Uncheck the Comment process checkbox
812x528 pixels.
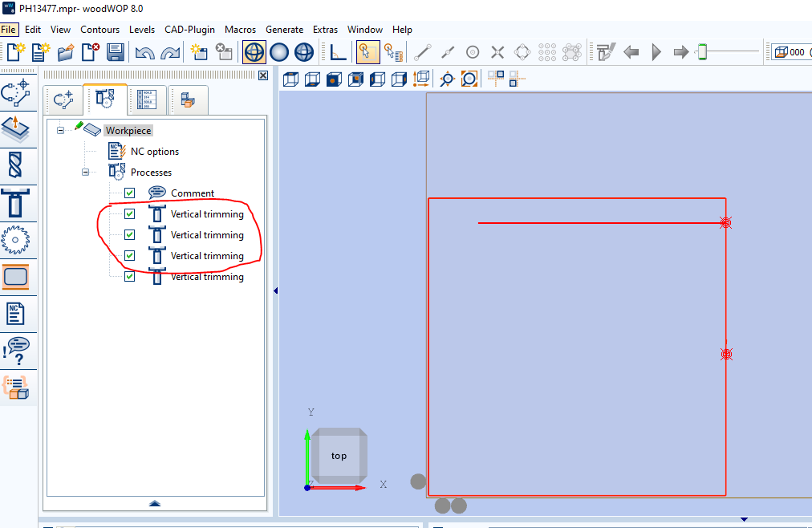click(129, 193)
